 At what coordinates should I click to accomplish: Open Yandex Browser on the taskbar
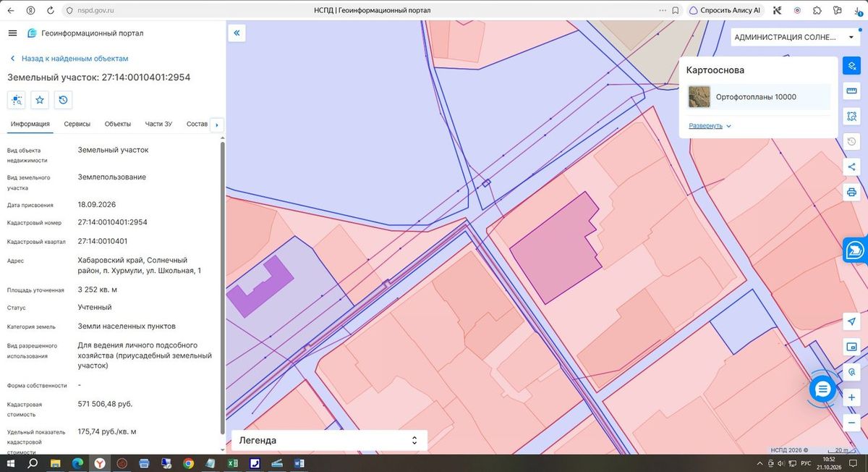[99, 463]
